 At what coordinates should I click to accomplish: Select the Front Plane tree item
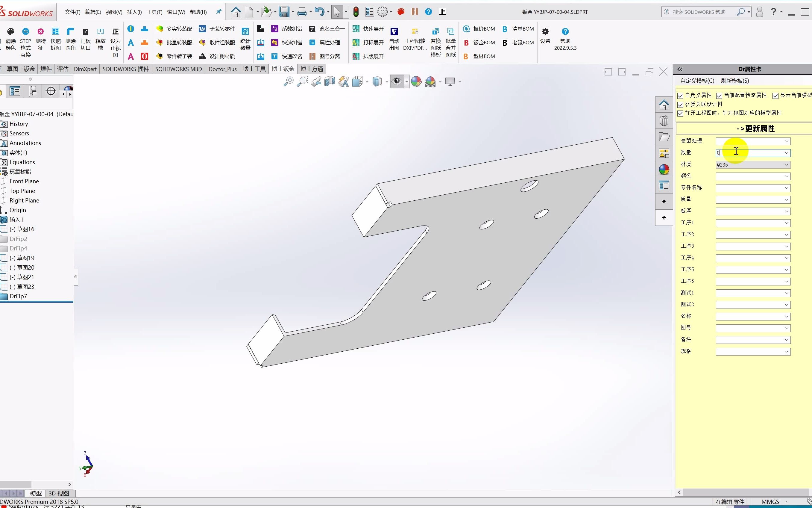[24, 182]
